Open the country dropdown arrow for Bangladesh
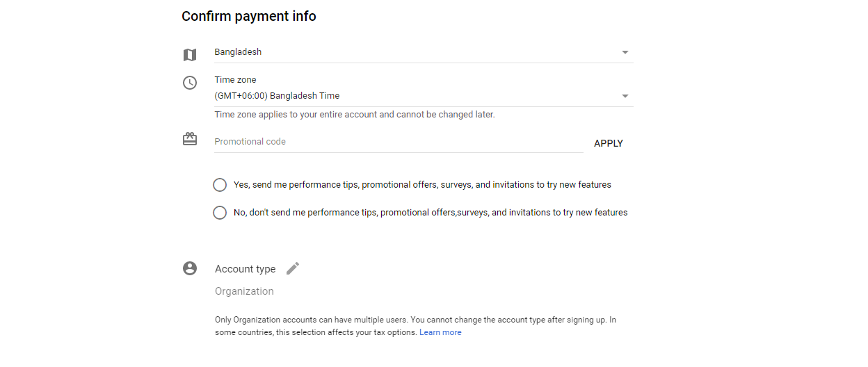The width and height of the screenshot is (868, 367). 625,53
